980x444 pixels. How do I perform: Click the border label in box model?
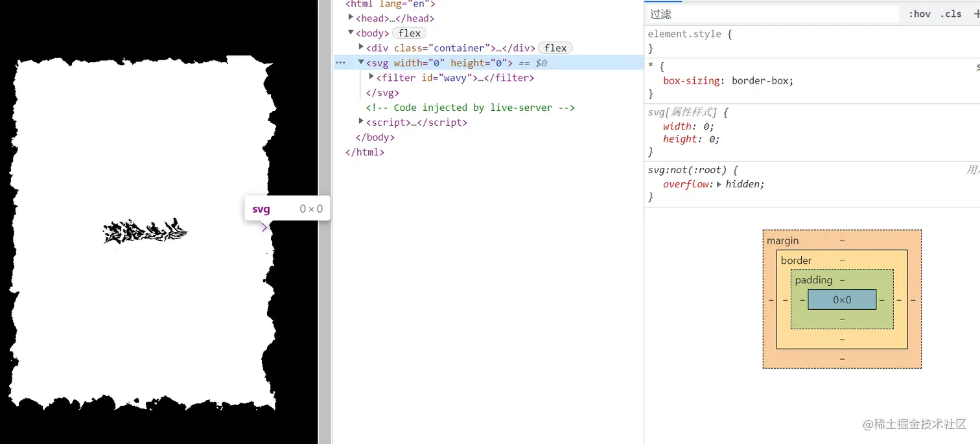click(x=796, y=261)
